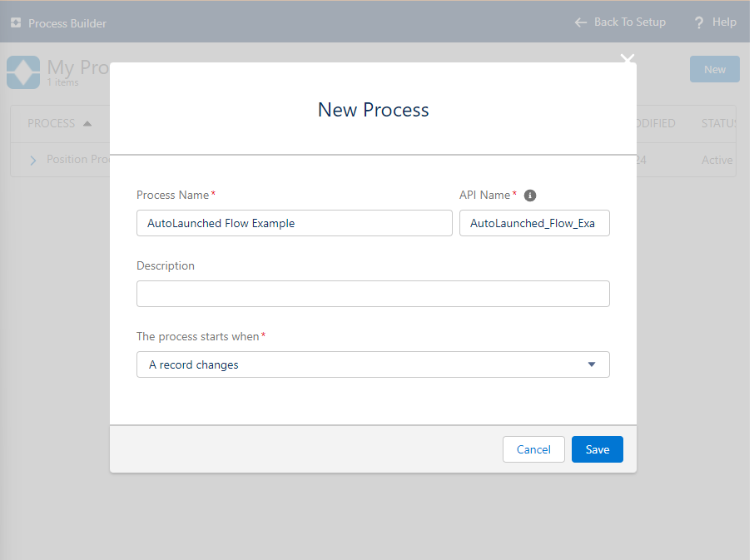Click the Process Builder title text
The image size is (754, 560).
tap(67, 23)
